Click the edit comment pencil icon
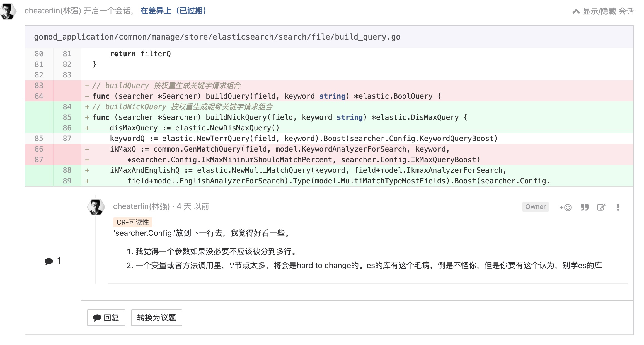The width and height of the screenshot is (644, 345). 601,207
